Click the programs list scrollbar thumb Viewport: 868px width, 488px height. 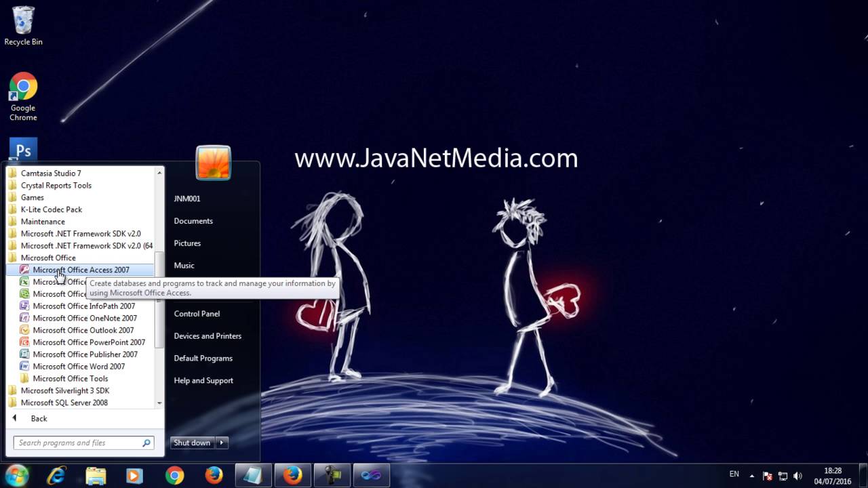(159, 299)
